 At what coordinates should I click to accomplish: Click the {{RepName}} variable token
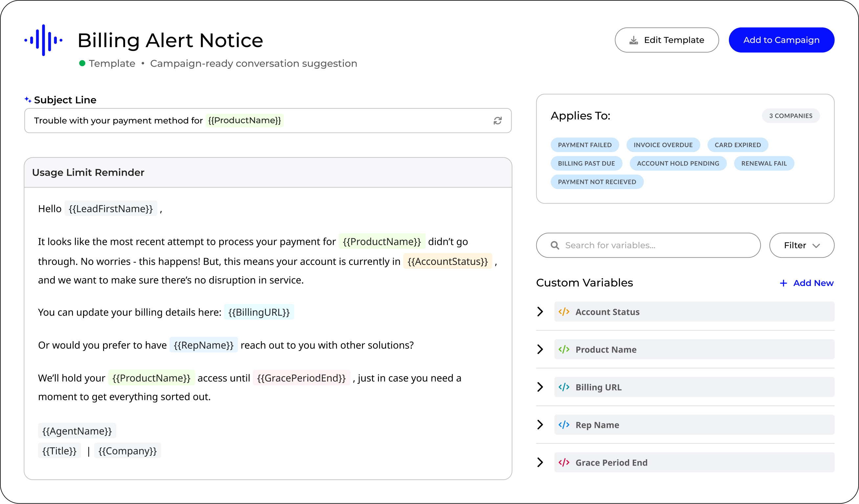tap(204, 345)
